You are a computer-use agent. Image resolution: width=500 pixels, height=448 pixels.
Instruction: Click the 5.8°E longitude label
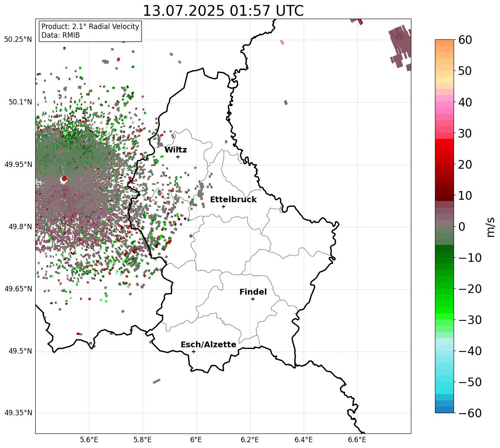(x=143, y=440)
